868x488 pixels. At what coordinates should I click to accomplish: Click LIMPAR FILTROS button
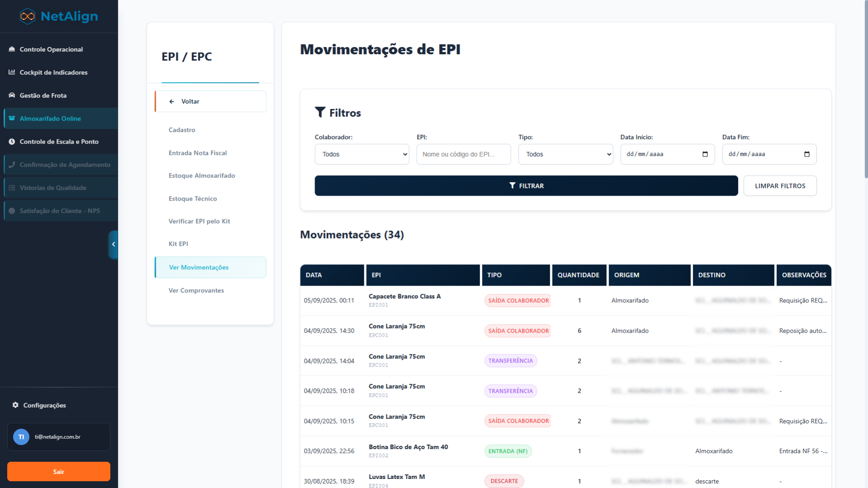point(780,186)
